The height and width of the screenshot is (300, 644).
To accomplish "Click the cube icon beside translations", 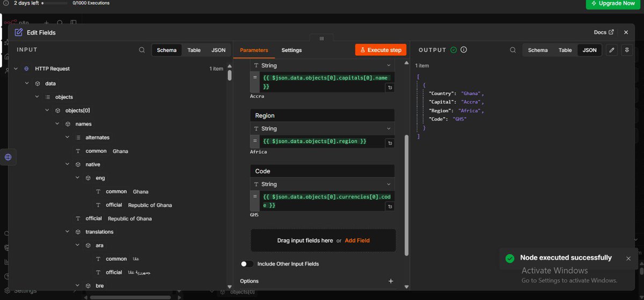I will pos(78,232).
